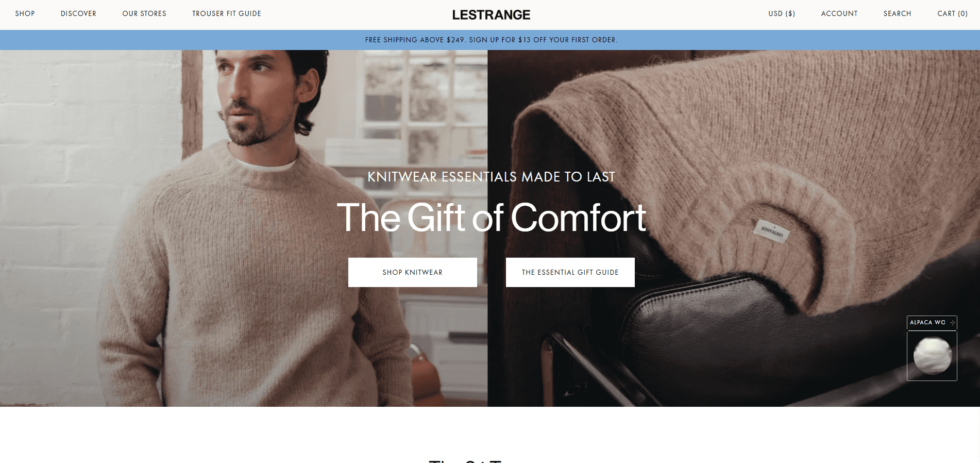View the CART (0)
This screenshot has width=980, height=463.
click(x=952, y=13)
